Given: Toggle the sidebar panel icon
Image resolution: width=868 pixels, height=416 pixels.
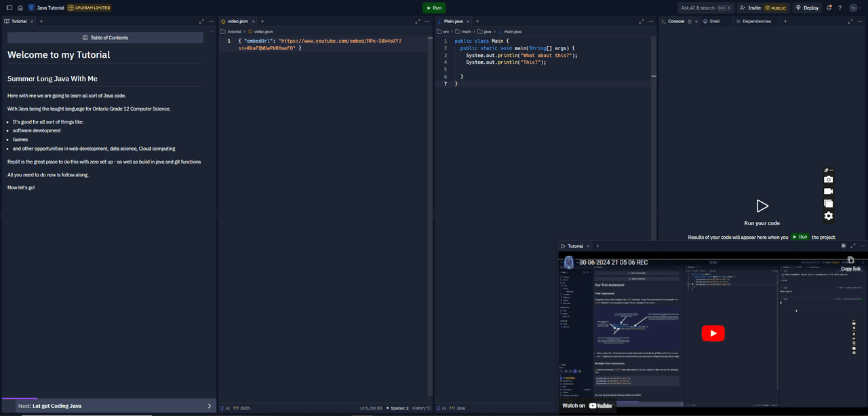Looking at the screenshot, I should [9, 8].
